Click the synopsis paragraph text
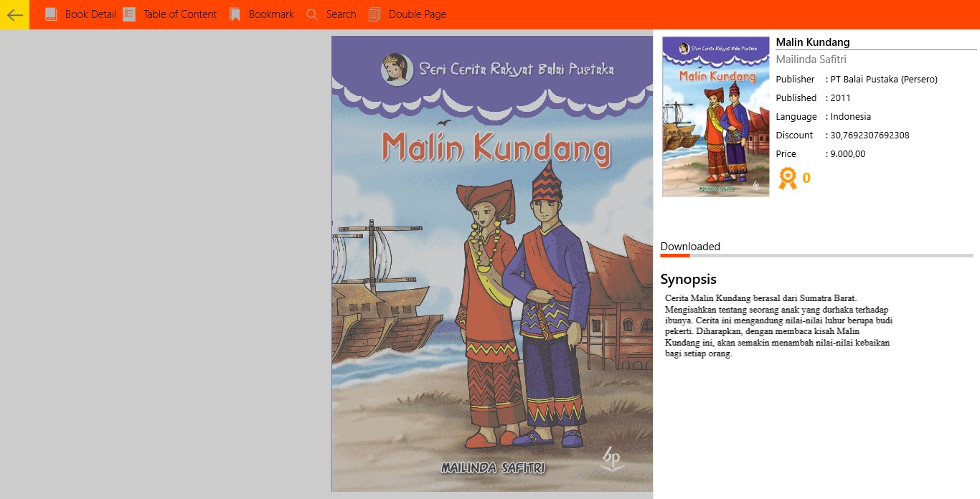The image size is (980, 499). point(778,325)
